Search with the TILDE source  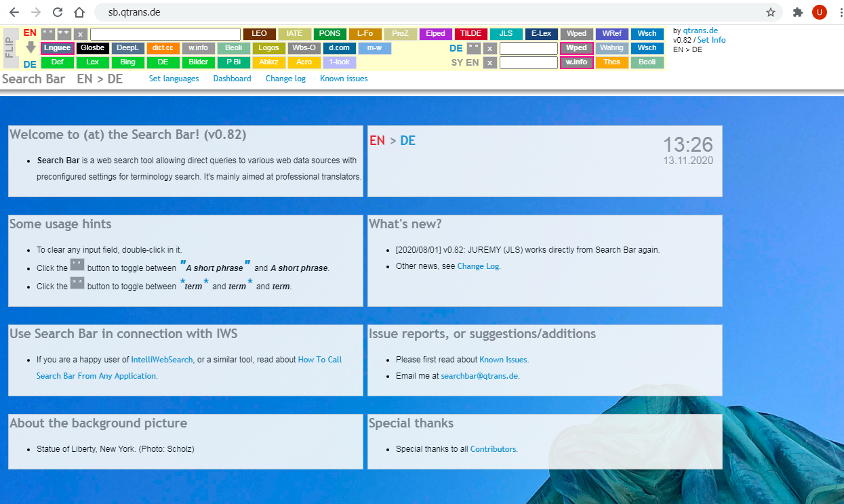pyautogui.click(x=470, y=33)
